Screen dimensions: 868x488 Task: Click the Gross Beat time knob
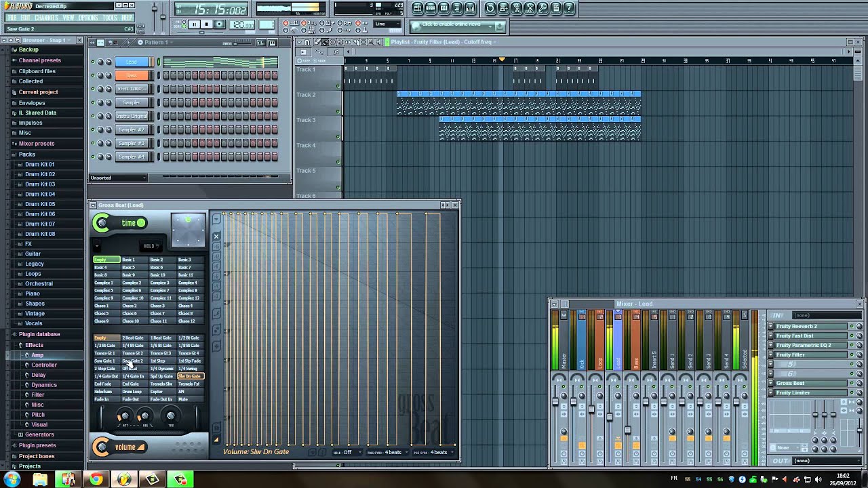[102, 223]
